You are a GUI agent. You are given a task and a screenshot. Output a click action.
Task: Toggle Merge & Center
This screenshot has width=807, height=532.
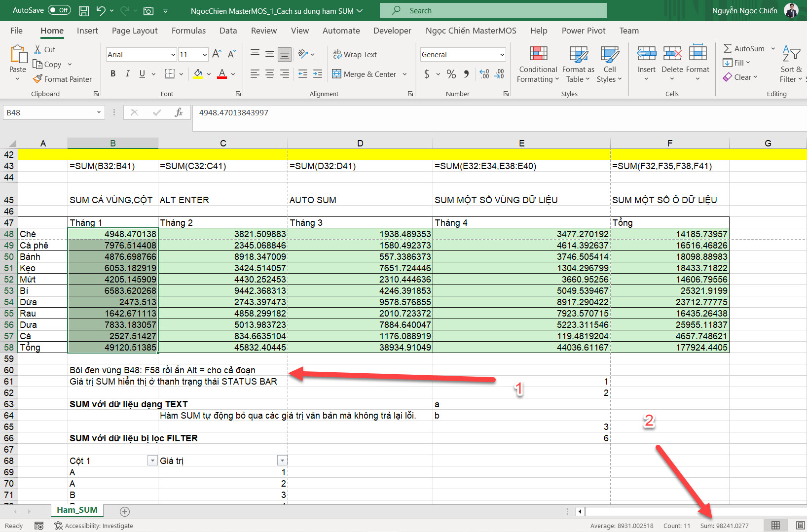(x=365, y=74)
